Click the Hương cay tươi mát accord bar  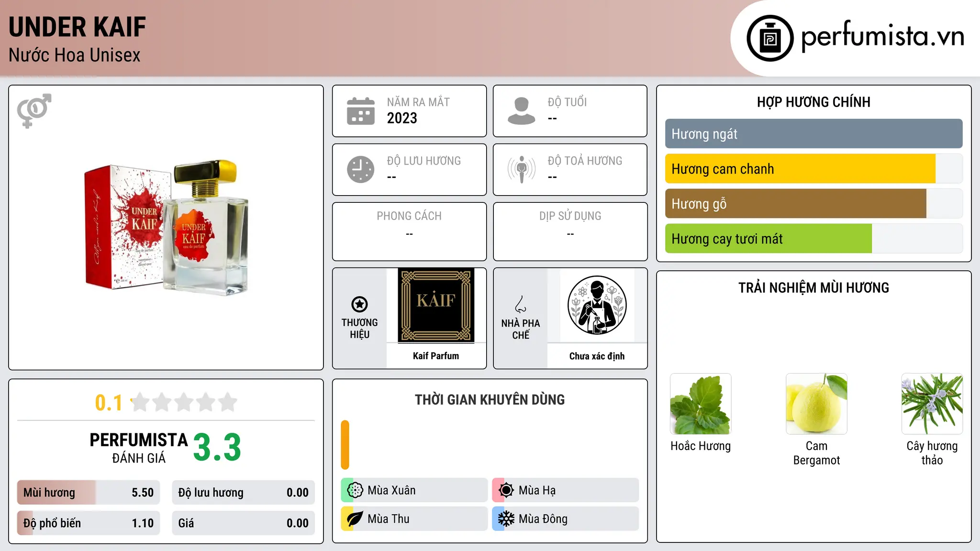click(813, 239)
